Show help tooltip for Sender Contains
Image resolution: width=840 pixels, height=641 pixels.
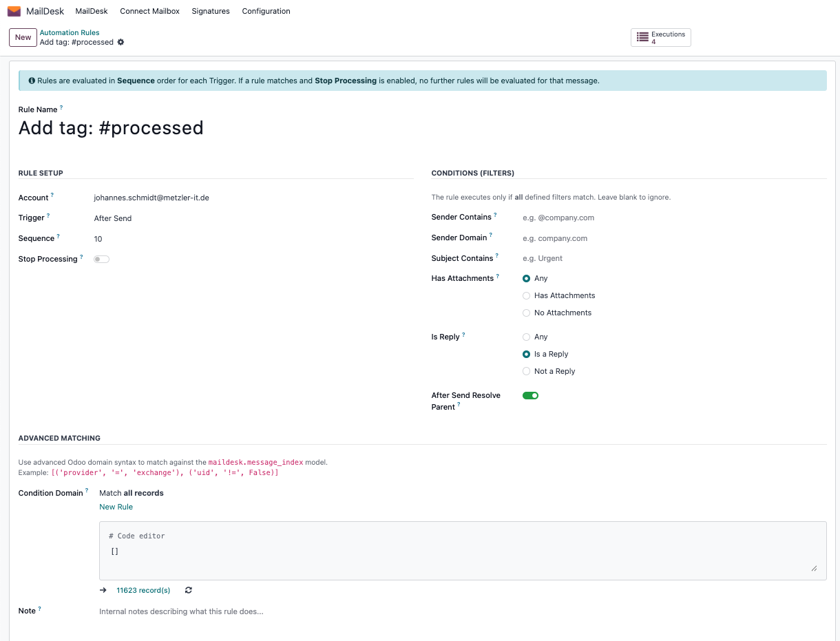(495, 215)
